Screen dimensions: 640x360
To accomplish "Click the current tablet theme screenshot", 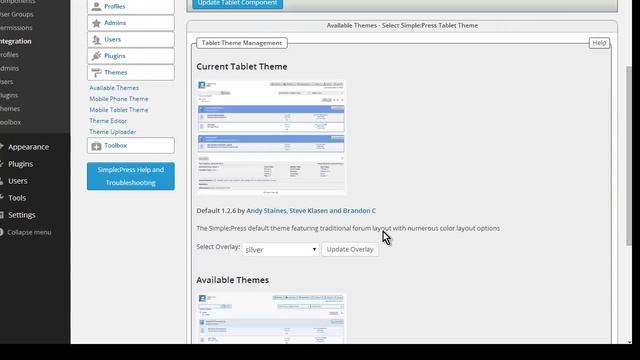I will coord(271,138).
